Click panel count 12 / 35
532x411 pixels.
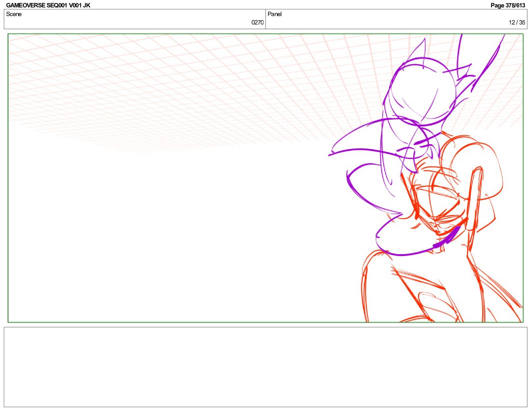[517, 23]
